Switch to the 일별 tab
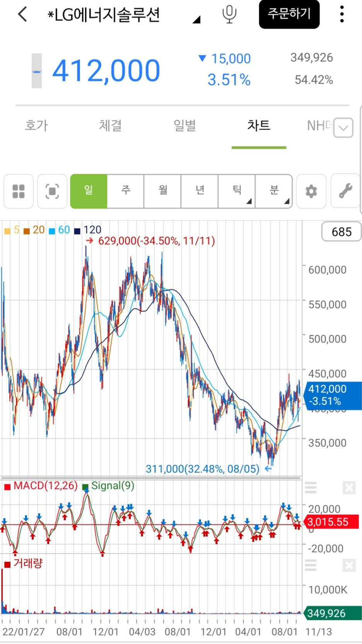Image resolution: width=362 pixels, height=644 pixels. coord(184,125)
